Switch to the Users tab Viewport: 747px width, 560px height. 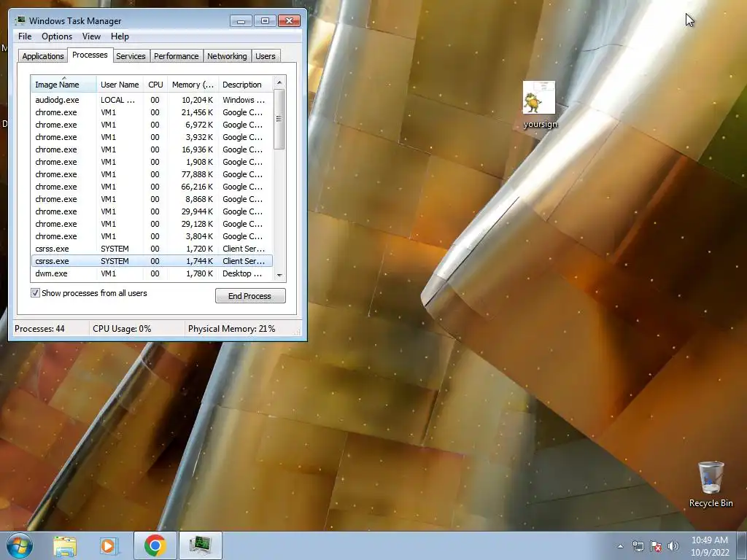(266, 56)
